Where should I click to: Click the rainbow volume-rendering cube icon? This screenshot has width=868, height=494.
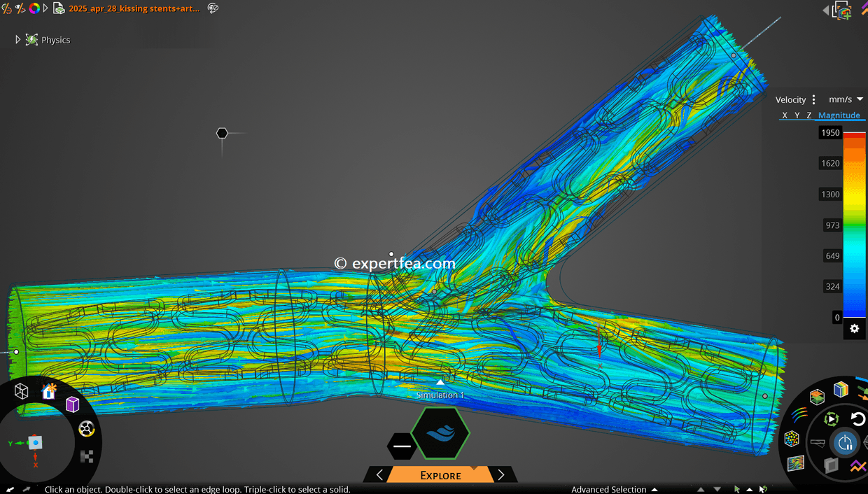(x=841, y=389)
